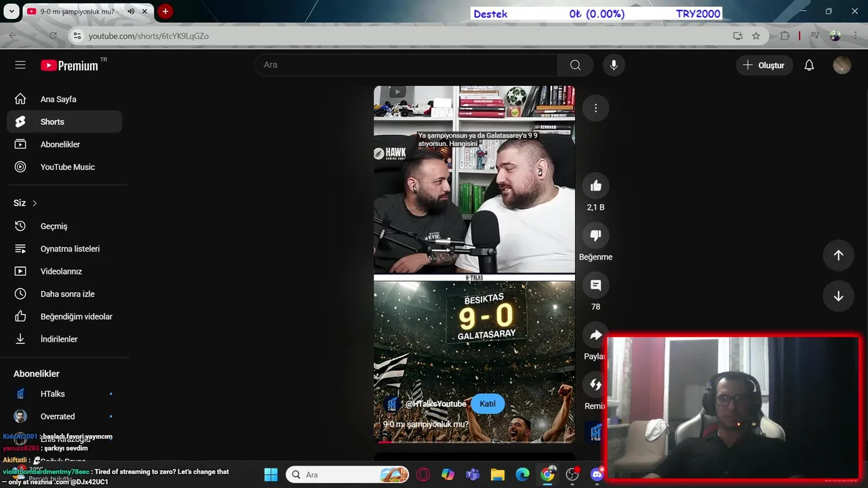Image resolution: width=868 pixels, height=488 pixels.
Task: Open the HTalks channel thumbnail beside video
Action: [x=595, y=432]
